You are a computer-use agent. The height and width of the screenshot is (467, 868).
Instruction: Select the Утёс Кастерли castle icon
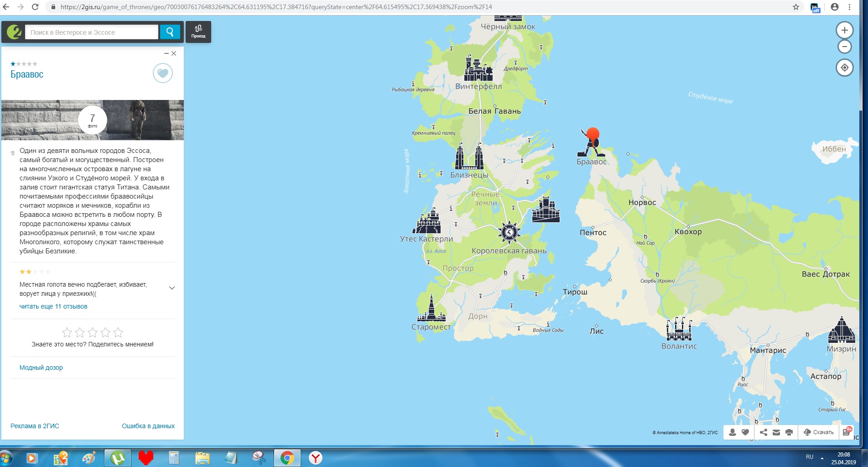click(x=426, y=221)
